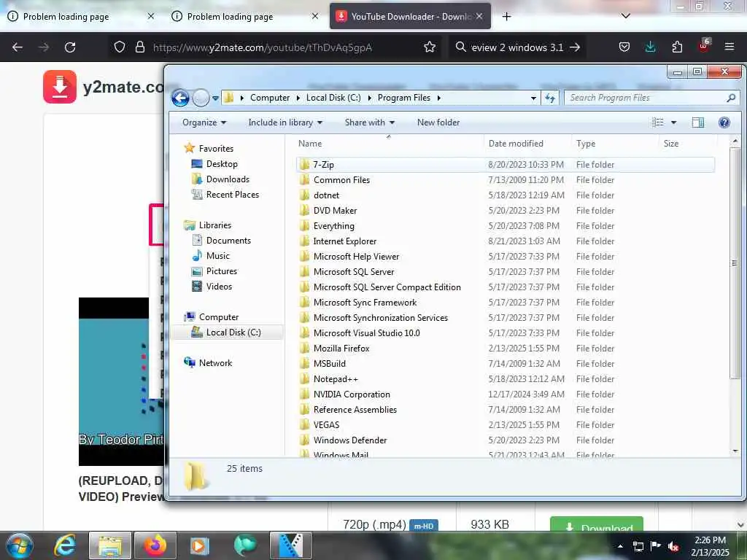Open Include in library menu
Screen dimensions: 747x560
click(285, 122)
